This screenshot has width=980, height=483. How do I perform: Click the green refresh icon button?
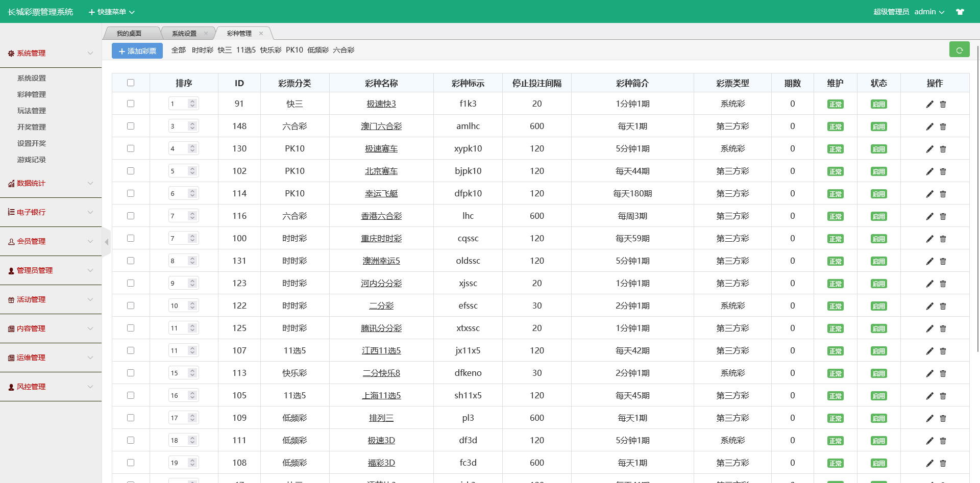[x=959, y=50]
